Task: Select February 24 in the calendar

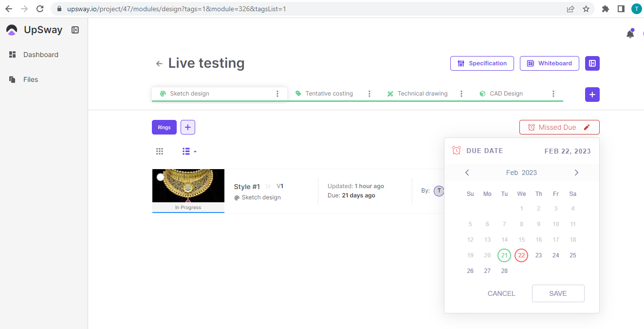Action: (555, 255)
